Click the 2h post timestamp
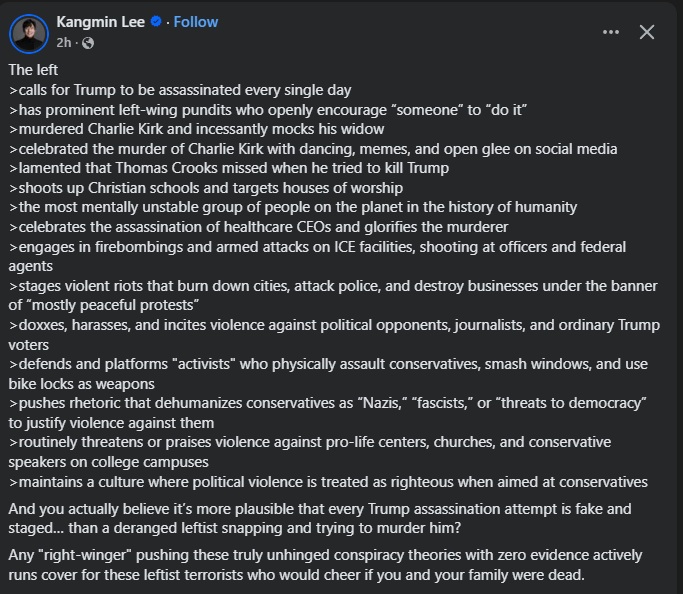Screen dimensions: 683x594 coord(64,43)
